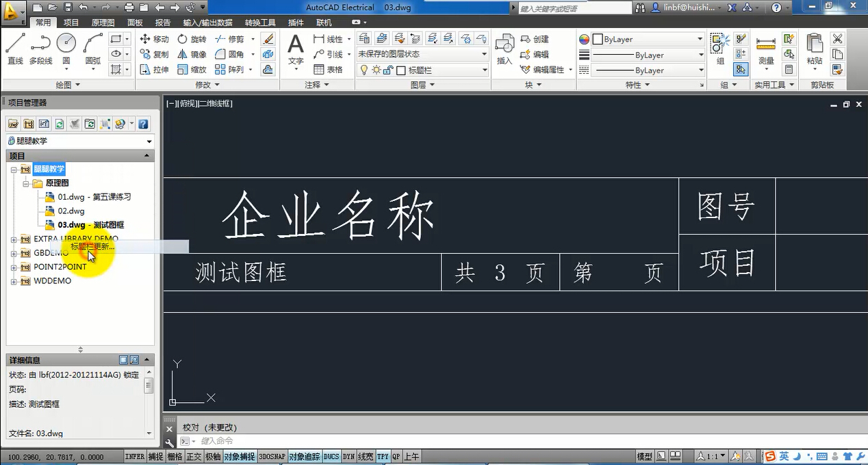Select the 镜像 (Mirror) modify tool
Screen dimensions: 868x465
tap(192, 55)
